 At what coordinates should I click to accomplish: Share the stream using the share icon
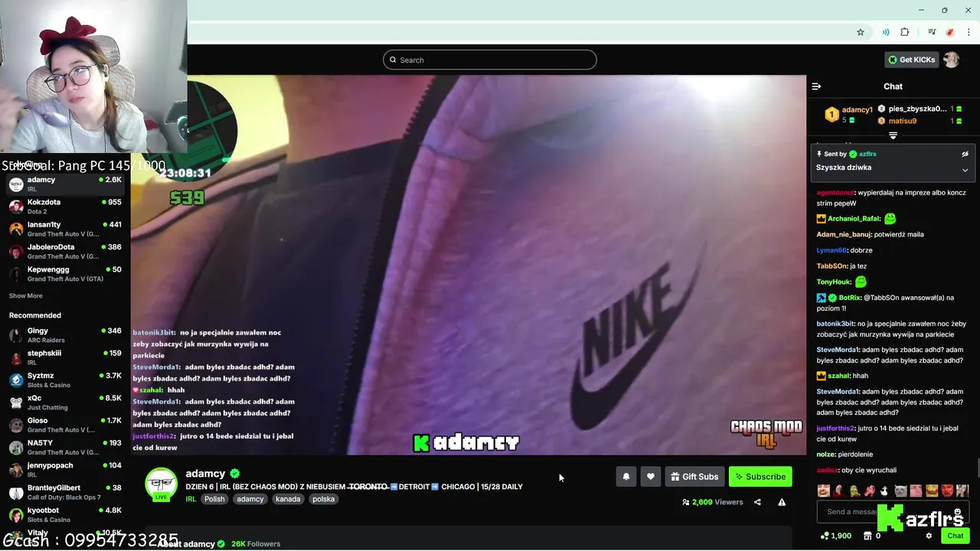757,502
